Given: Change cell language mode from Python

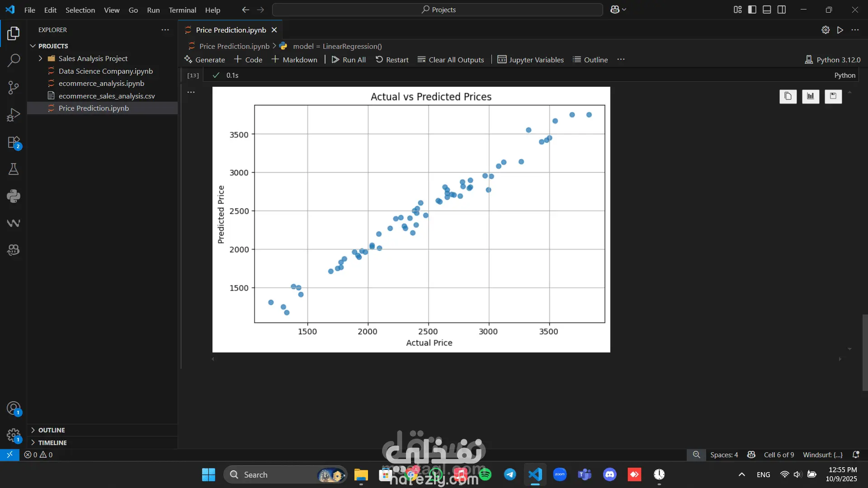Looking at the screenshot, I should click(844, 75).
